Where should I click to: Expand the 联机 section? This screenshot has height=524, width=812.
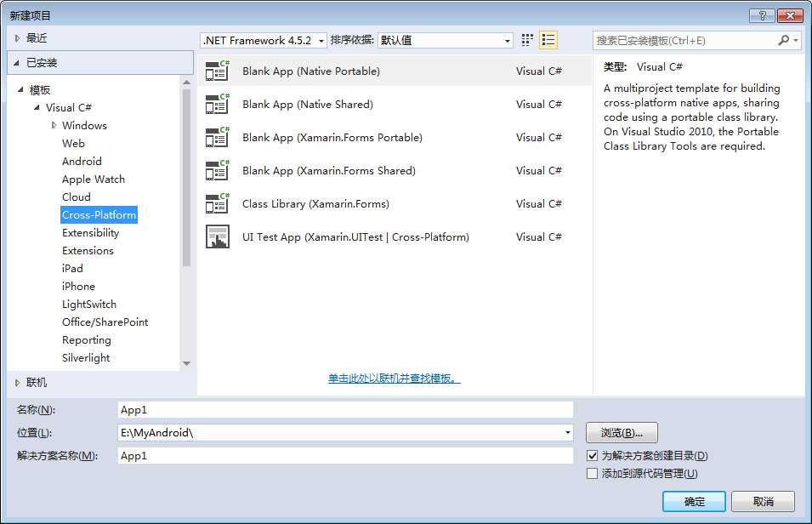pyautogui.click(x=17, y=383)
